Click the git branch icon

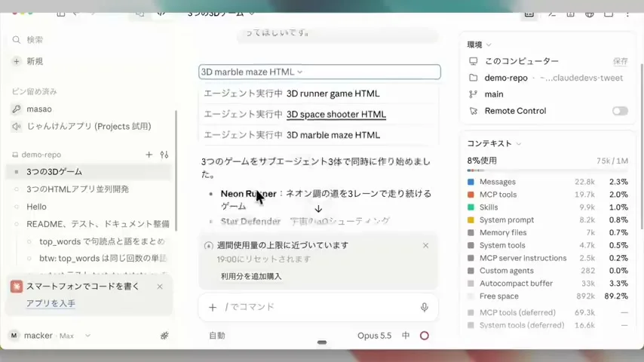(473, 94)
